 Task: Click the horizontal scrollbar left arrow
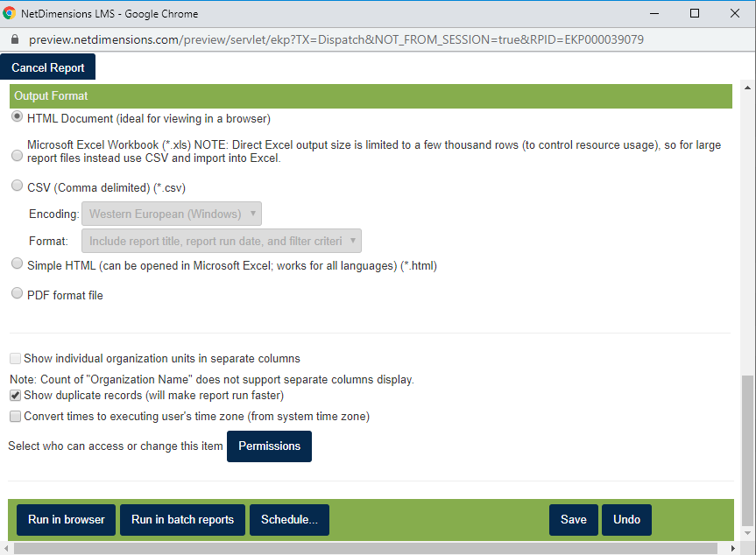pos(6,548)
